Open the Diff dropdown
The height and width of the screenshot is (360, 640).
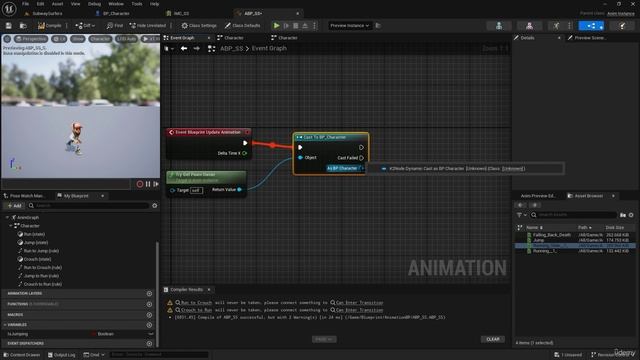pos(85,26)
